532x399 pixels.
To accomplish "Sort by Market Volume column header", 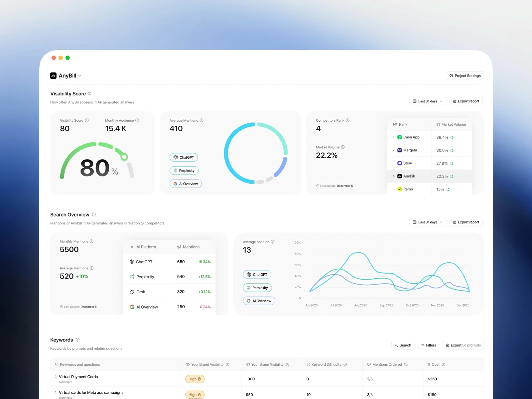I will [451, 124].
